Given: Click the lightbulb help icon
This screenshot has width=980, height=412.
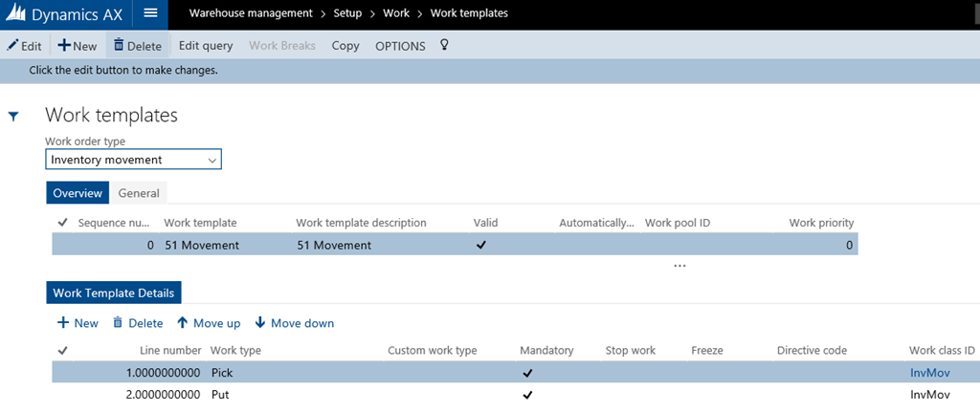Looking at the screenshot, I should 444,45.
